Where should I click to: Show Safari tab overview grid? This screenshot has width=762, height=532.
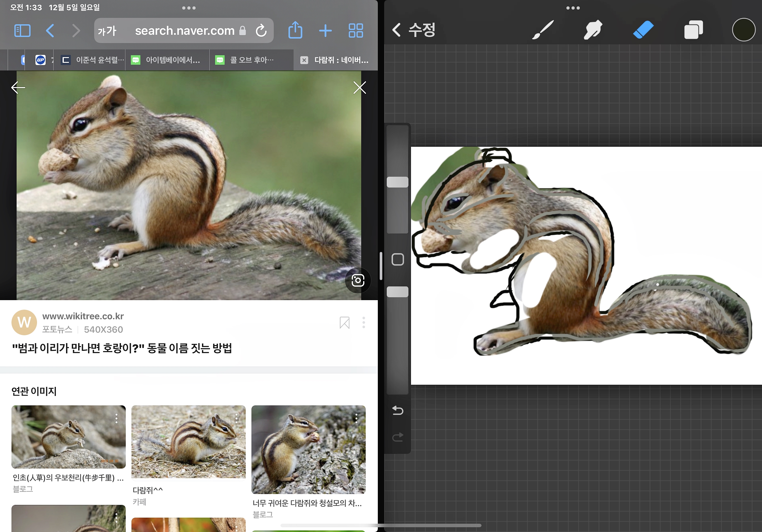[356, 31]
